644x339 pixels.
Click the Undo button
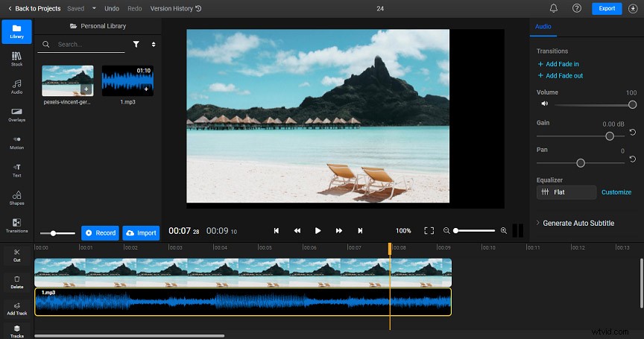(112, 8)
